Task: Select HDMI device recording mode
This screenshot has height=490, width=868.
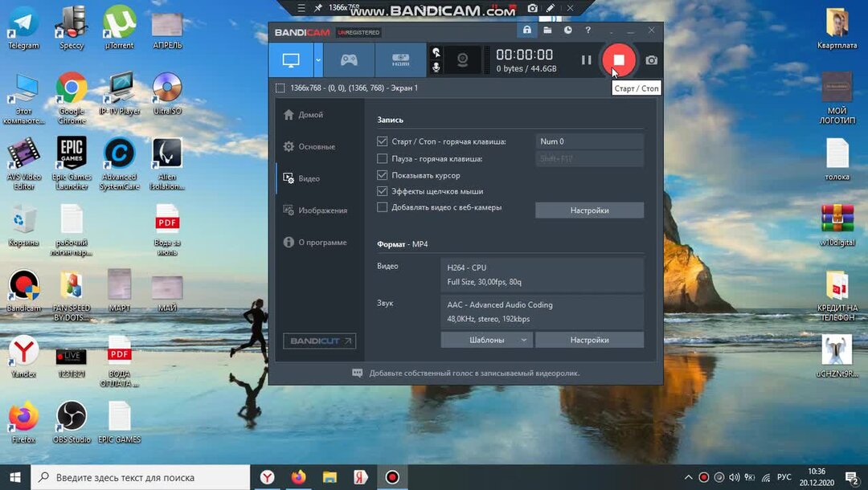Action: pyautogui.click(x=400, y=59)
